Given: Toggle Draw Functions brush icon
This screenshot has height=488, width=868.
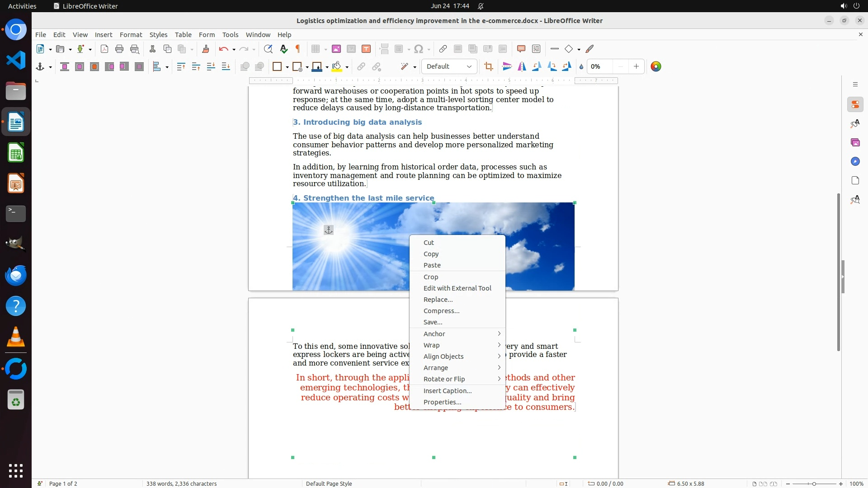Looking at the screenshot, I should [x=590, y=49].
